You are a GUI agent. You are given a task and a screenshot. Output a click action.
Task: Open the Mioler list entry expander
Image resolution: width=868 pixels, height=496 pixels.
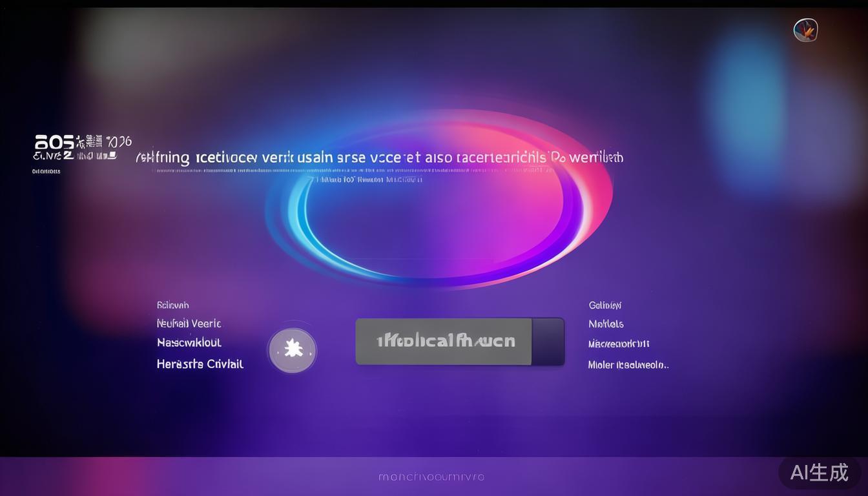[628, 364]
